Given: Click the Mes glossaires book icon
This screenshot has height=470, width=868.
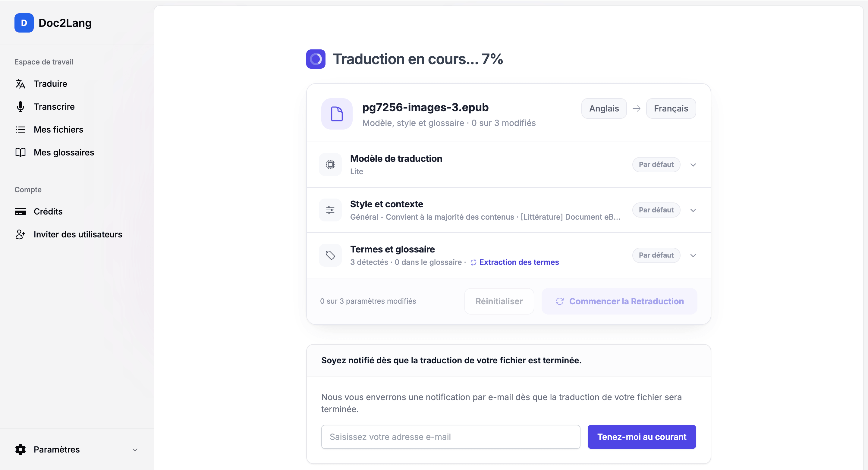Looking at the screenshot, I should point(20,152).
